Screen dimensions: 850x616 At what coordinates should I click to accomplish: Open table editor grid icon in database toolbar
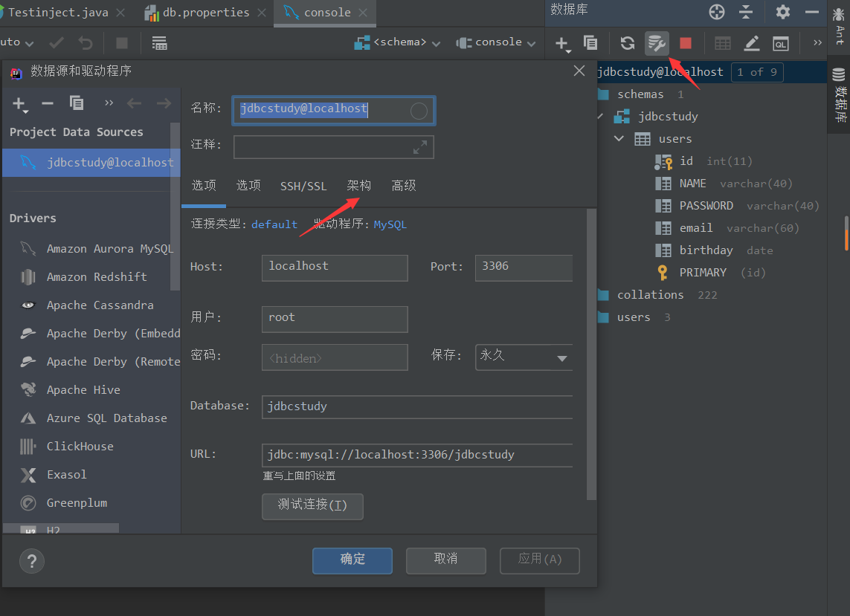coord(722,43)
